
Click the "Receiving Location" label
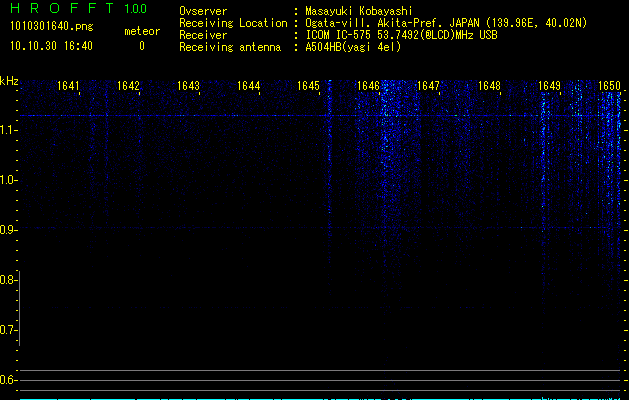coord(233,23)
